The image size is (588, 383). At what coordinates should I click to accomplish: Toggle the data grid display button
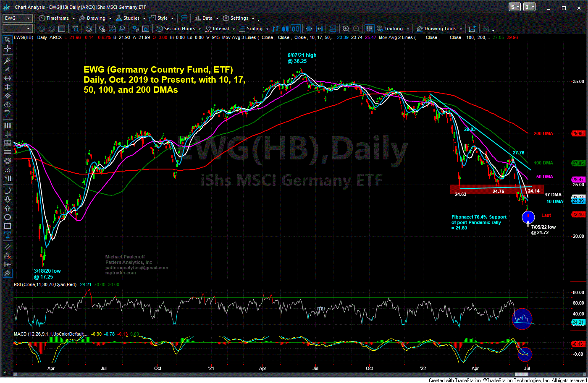tap(369, 29)
